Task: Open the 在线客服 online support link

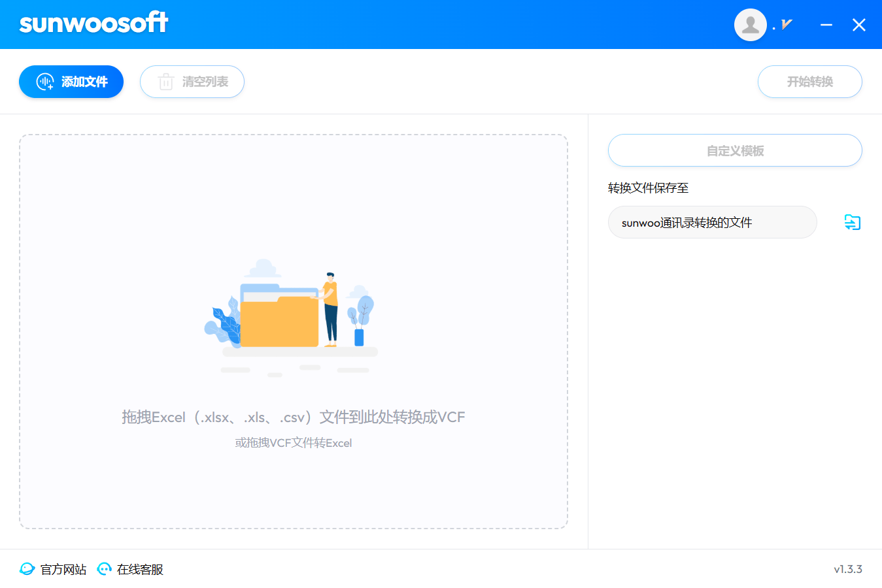Action: (140, 569)
